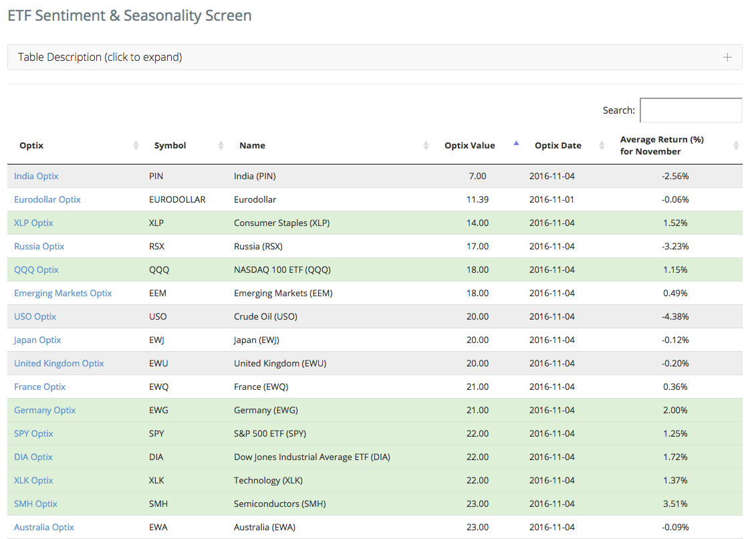Sort by Average Return for November
Viewport: 756px width, 539px height.
(736, 145)
